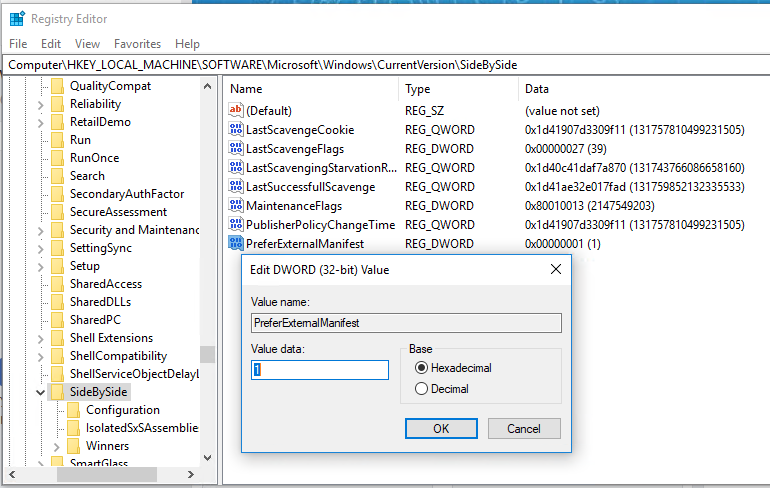
Task: Collapse the SideBySide tree node
Action: [x=41, y=392]
